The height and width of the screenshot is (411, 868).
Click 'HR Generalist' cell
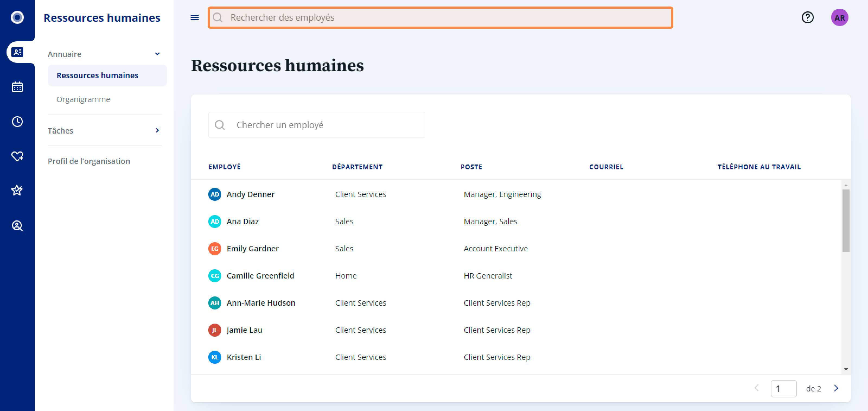(x=488, y=276)
